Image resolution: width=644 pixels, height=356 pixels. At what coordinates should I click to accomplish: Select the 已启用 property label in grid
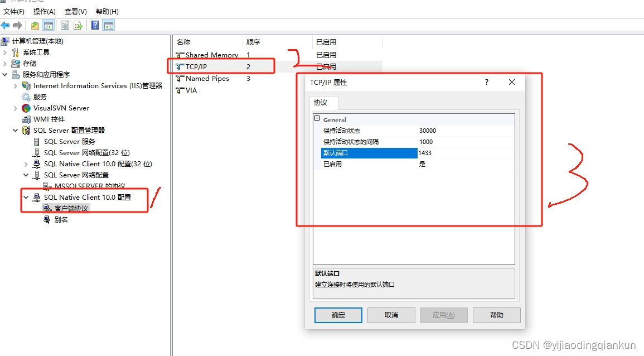pyautogui.click(x=332, y=164)
